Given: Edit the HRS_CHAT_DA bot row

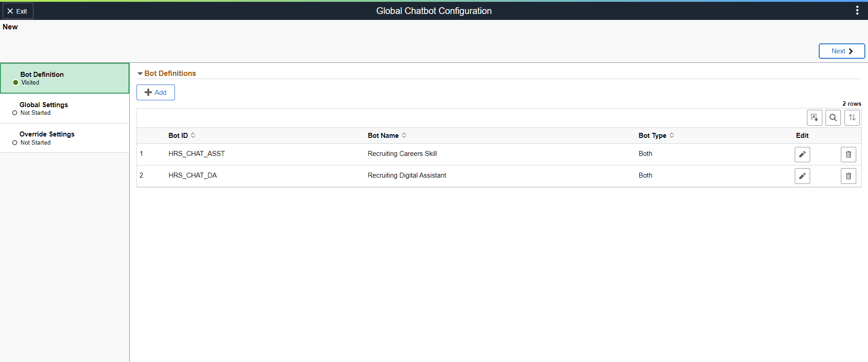Looking at the screenshot, I should point(802,176).
